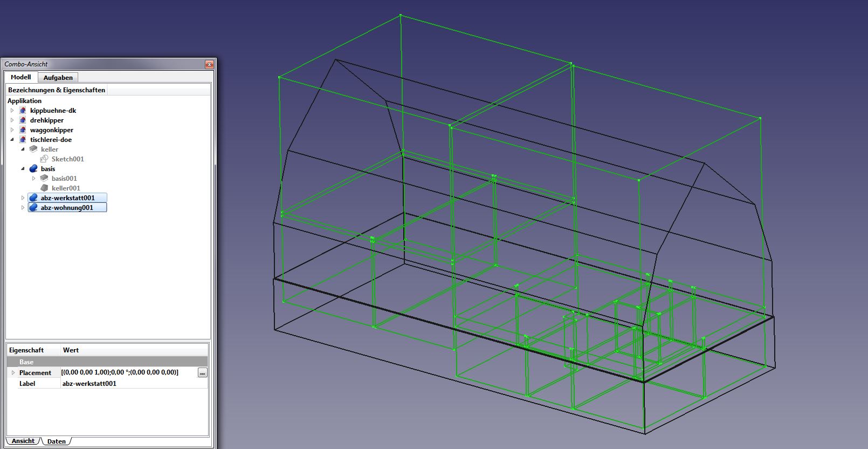Click the Sketch001 sketch icon
The height and width of the screenshot is (449, 868).
click(44, 159)
